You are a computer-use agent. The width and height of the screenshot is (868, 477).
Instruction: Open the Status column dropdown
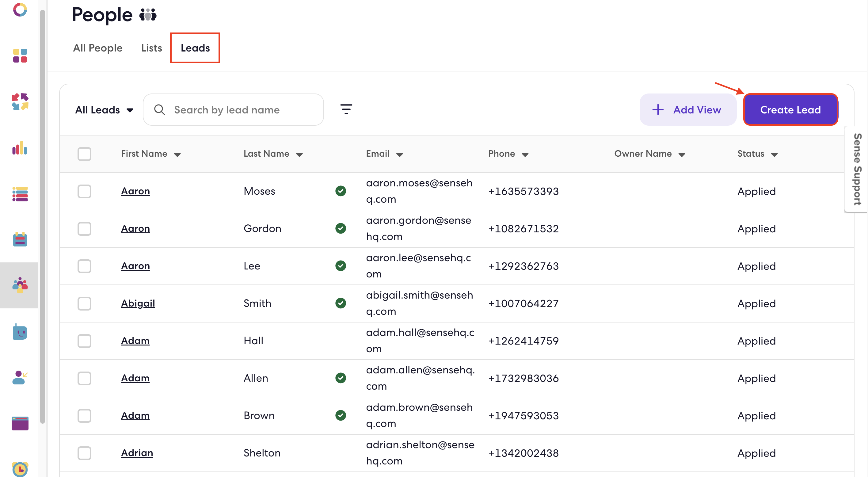pos(774,155)
